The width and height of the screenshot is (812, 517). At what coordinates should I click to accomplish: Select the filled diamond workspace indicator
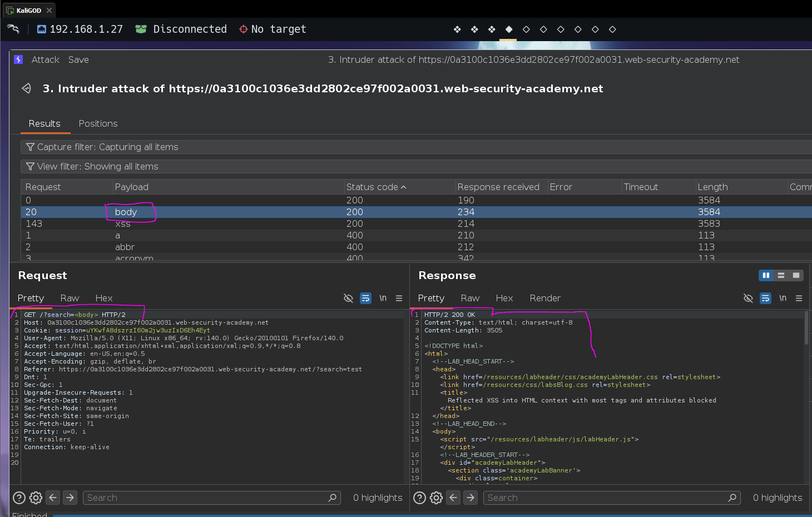tap(509, 29)
